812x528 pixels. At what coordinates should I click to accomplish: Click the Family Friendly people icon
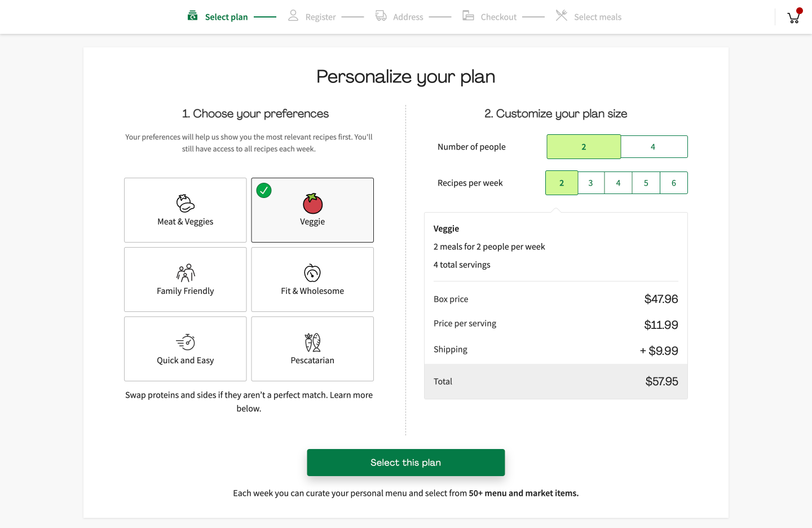(x=185, y=273)
